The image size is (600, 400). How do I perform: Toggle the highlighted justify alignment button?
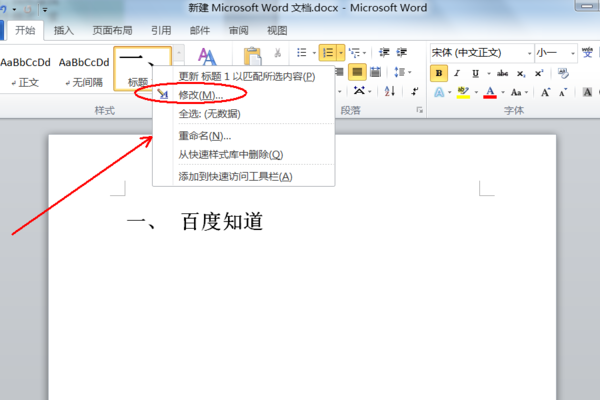click(x=357, y=72)
